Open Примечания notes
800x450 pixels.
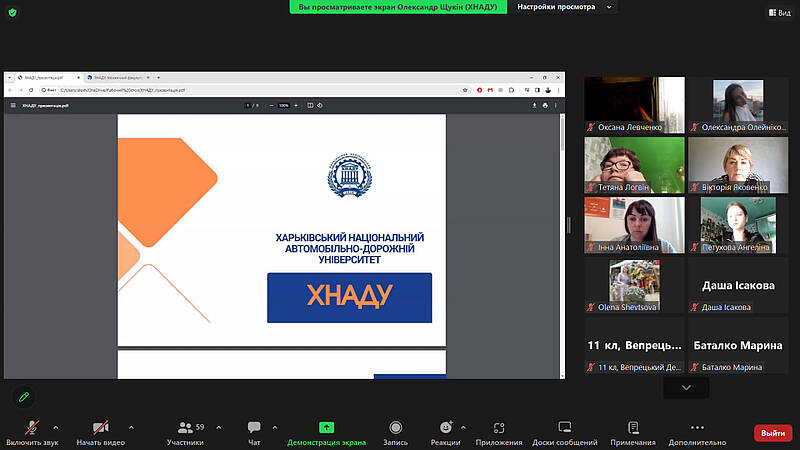coord(633,433)
